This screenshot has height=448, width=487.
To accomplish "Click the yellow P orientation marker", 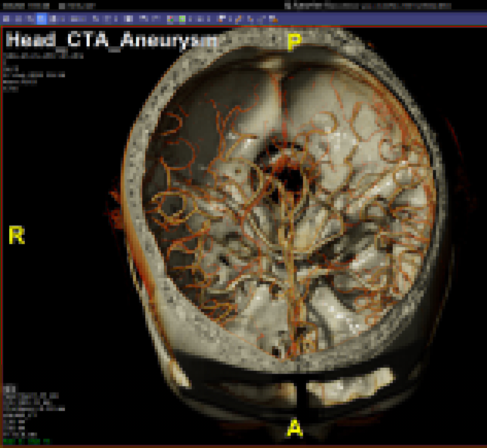I will click(295, 42).
